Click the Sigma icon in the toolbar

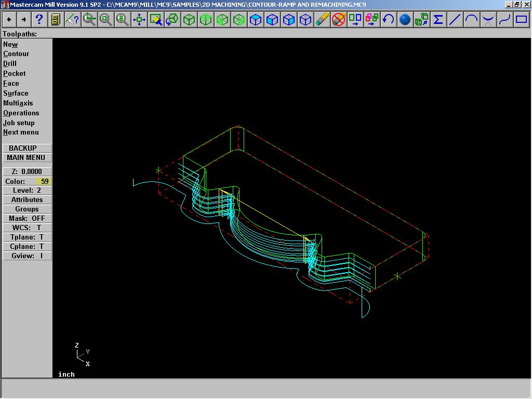(x=438, y=20)
